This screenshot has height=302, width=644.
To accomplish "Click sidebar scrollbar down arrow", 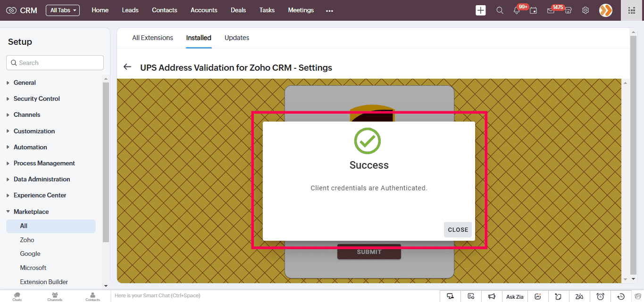I will [x=106, y=286].
